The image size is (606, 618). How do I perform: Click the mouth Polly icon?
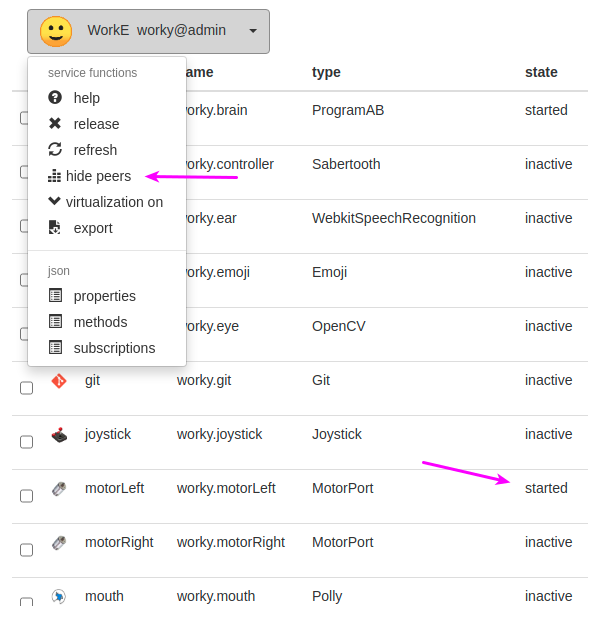(59, 596)
